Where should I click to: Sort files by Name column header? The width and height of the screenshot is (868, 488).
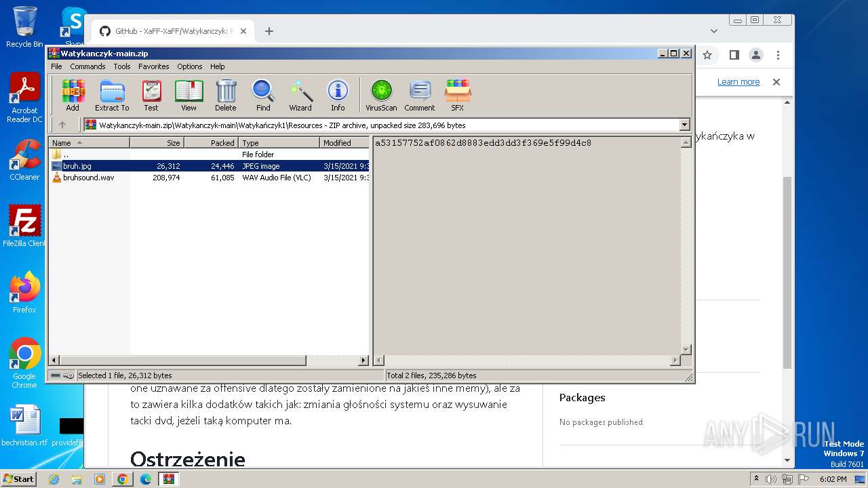89,143
